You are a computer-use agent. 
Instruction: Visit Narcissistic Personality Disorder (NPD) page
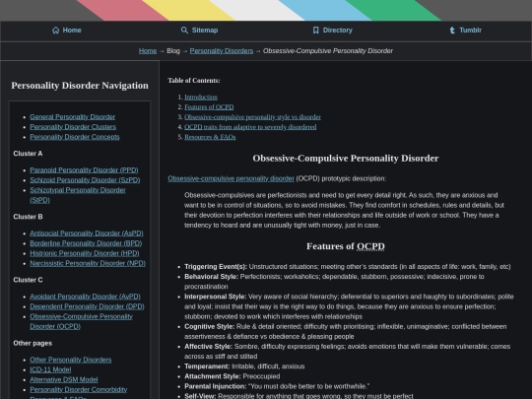coord(88,263)
